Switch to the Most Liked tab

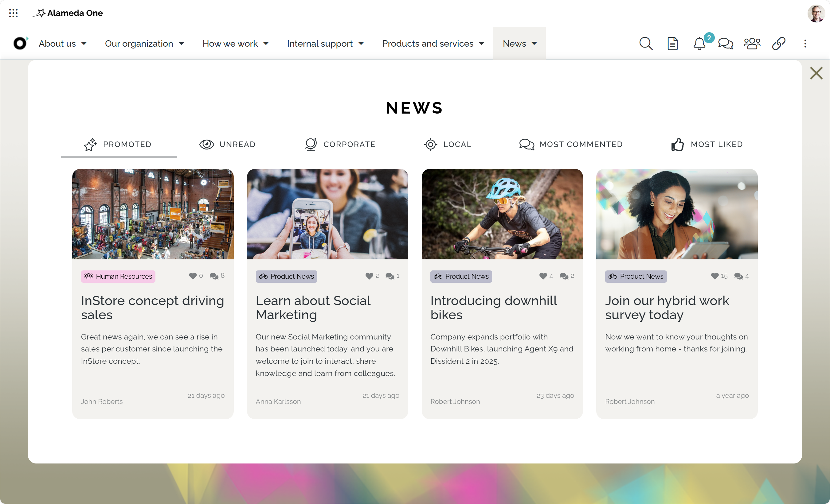pyautogui.click(x=707, y=145)
